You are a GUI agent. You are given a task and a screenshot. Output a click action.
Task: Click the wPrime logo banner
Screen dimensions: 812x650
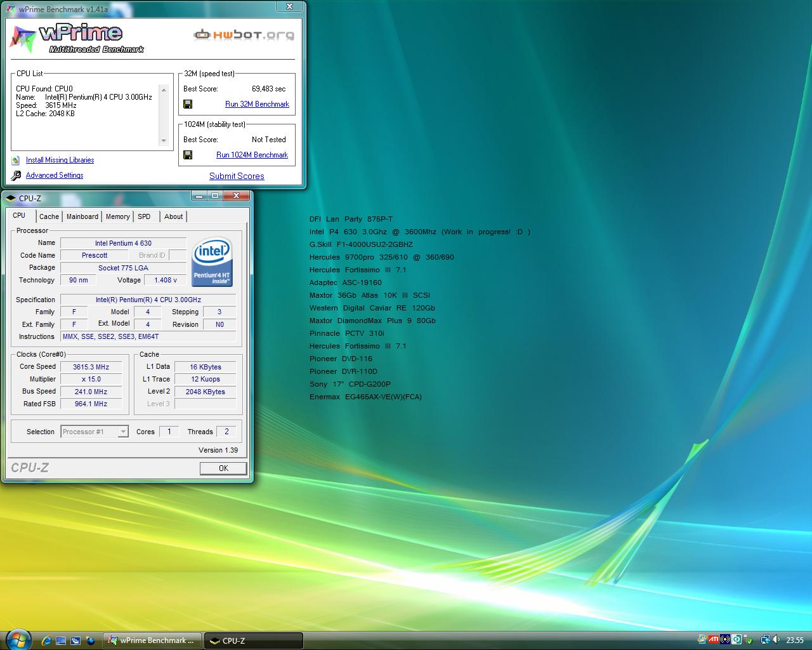click(78, 38)
